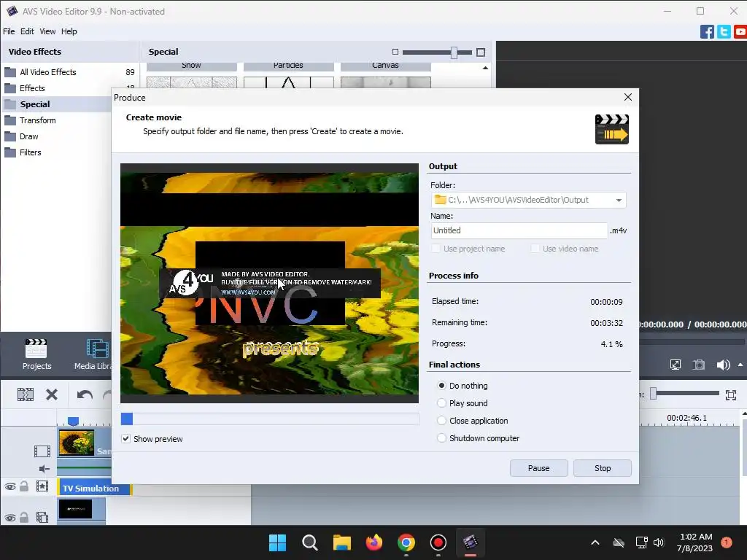This screenshot has width=747, height=560.
Task: Click the production progress bar
Action: [x=270, y=419]
